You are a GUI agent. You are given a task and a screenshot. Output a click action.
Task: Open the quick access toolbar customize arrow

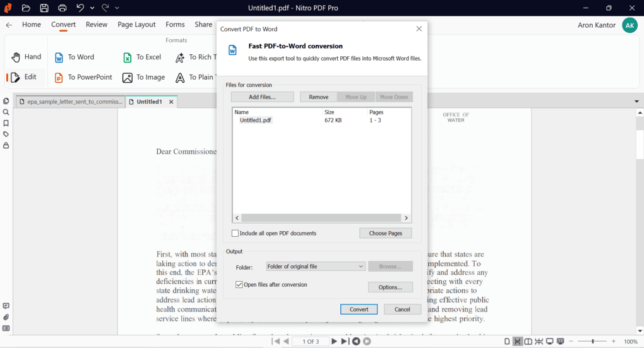[x=117, y=8]
